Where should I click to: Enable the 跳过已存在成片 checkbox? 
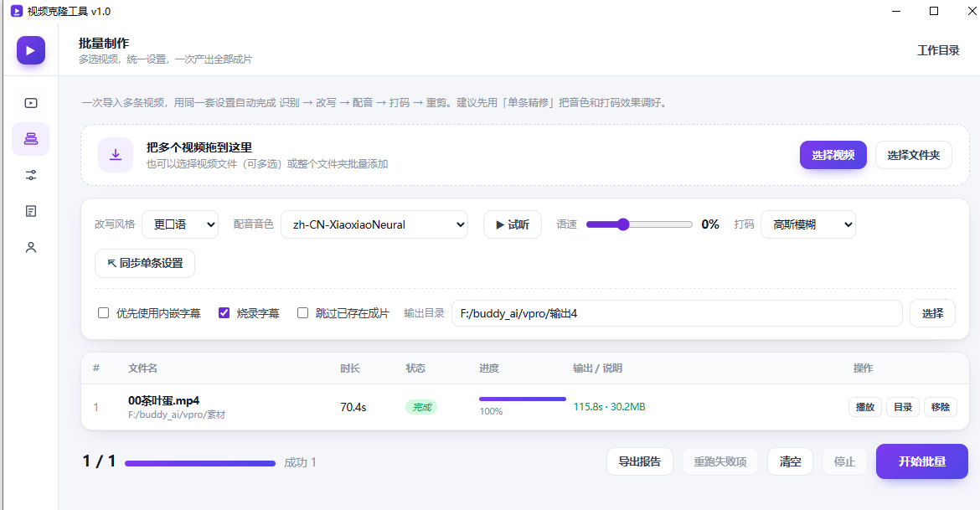(x=302, y=313)
